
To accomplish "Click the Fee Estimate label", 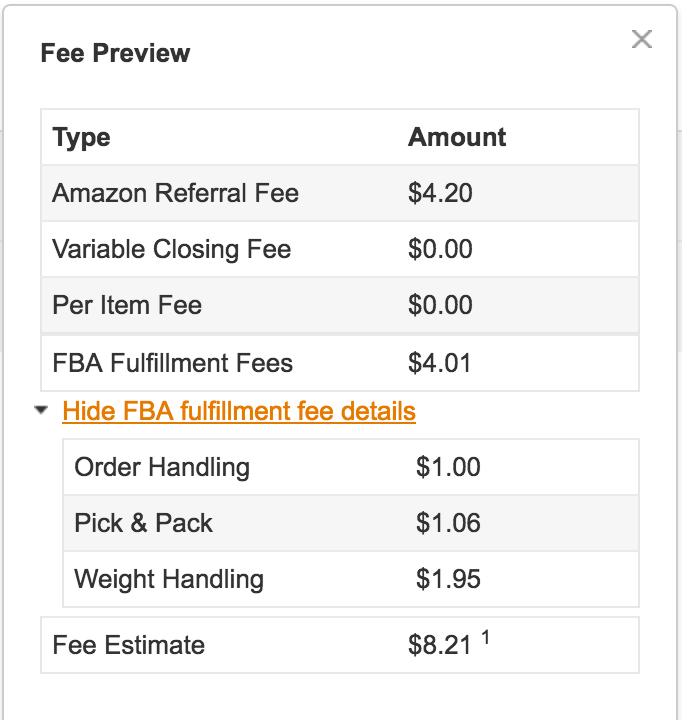I will click(128, 645).
